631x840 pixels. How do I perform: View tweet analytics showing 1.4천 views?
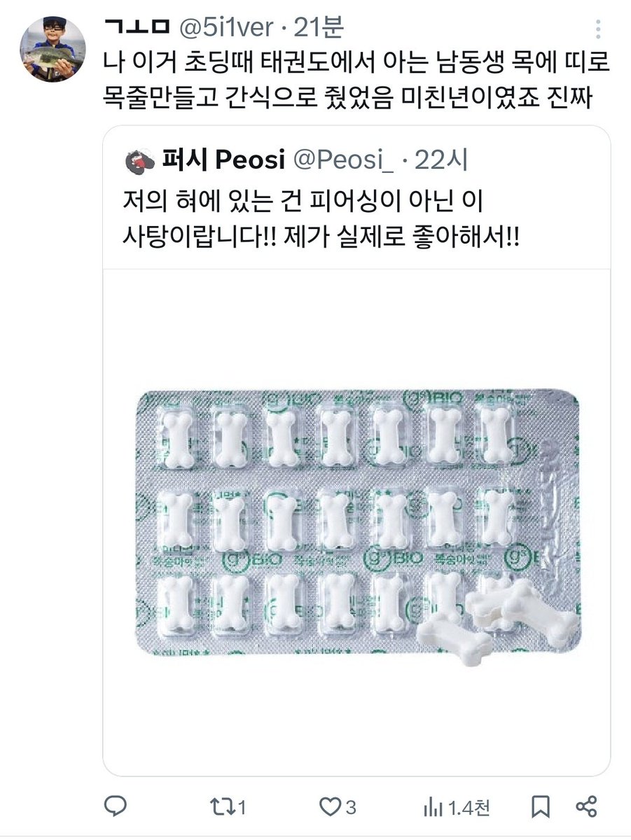click(457, 807)
